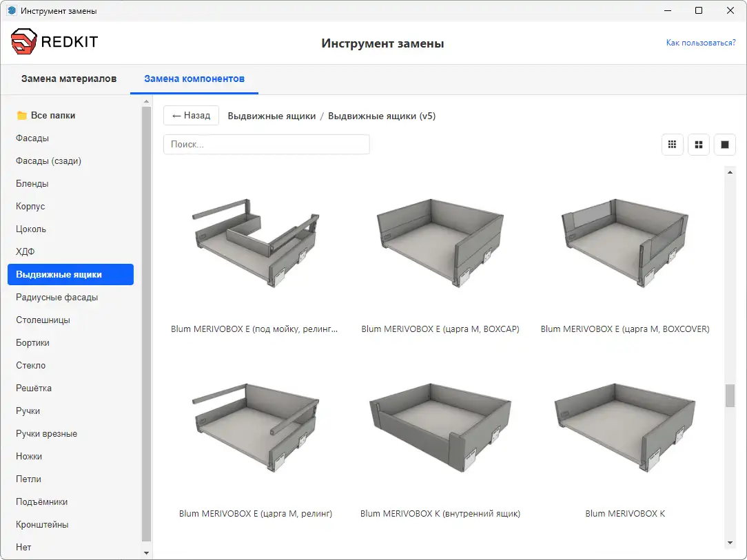Switch to small grid view icon
Viewport: 747px width, 560px height.
(672, 144)
